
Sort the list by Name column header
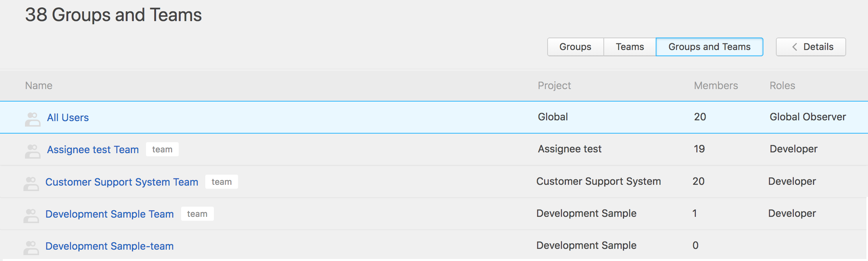39,86
